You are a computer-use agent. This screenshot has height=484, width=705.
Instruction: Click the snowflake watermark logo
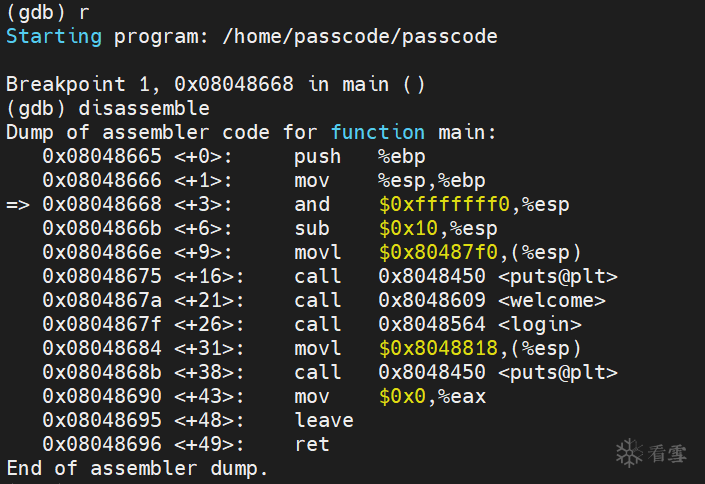(630, 453)
